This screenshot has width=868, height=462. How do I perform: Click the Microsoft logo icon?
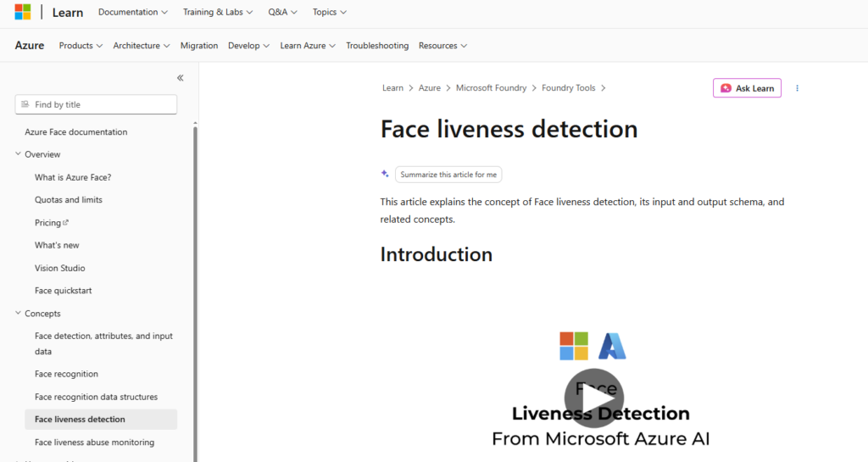[23, 12]
